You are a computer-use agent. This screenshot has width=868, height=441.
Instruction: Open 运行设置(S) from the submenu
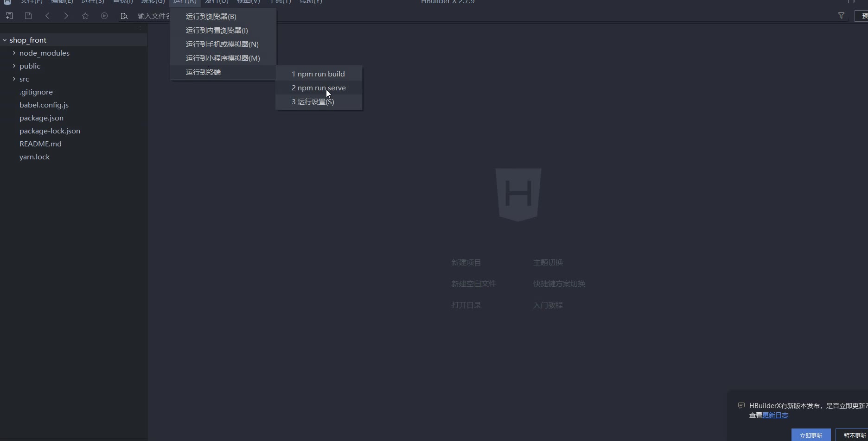tap(319, 101)
